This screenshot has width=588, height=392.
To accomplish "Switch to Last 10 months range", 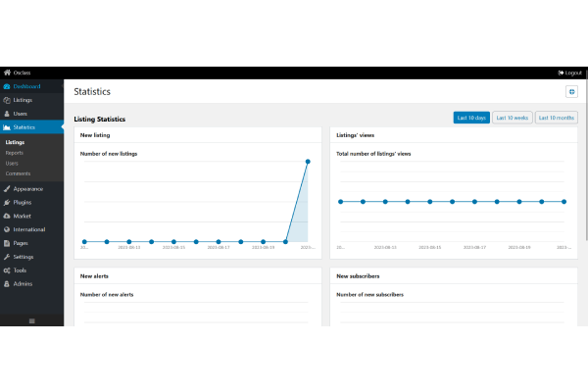I will coord(556,118).
